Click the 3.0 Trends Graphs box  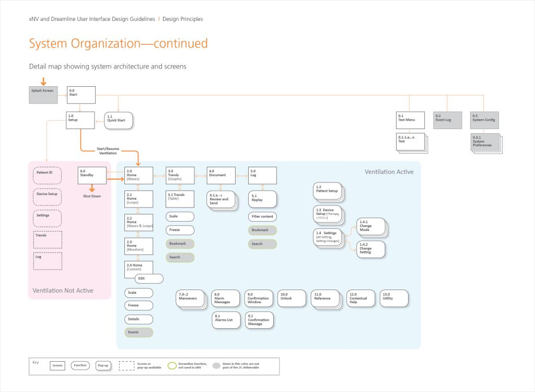180,176
